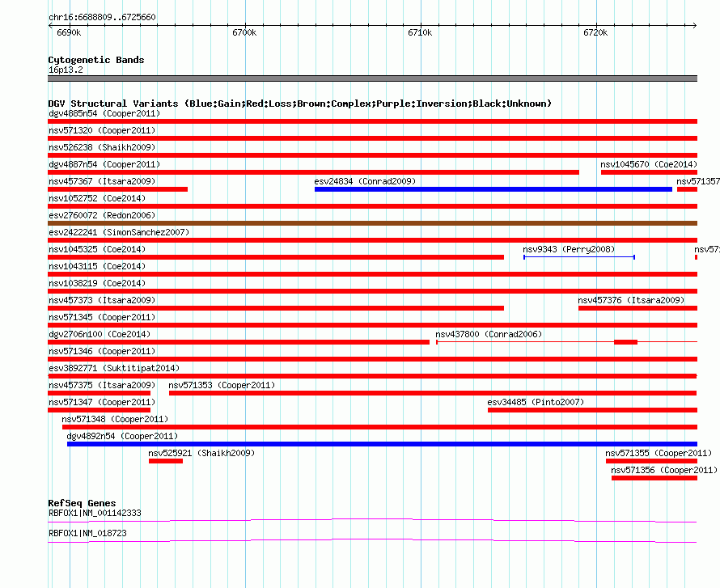Image resolution: width=720 pixels, height=588 pixels.
Task: Click the 6720k ruler tick label
Action: tap(595, 32)
